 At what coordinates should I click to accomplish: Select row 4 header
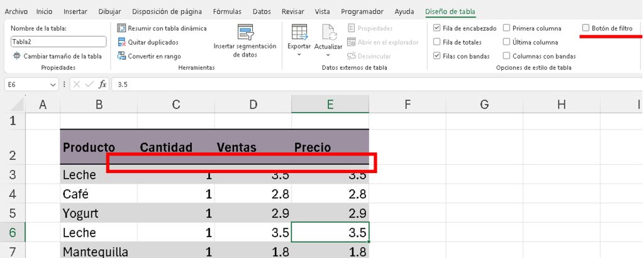tap(13, 194)
